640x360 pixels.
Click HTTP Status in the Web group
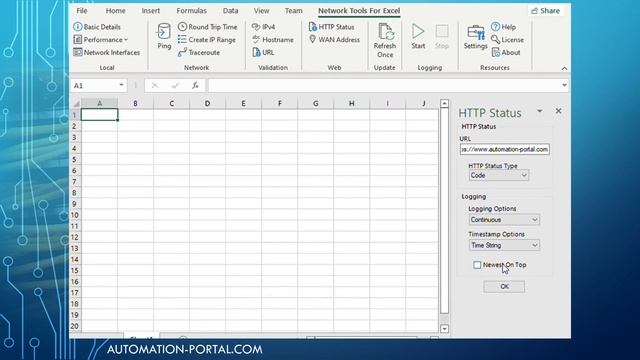[331, 27]
